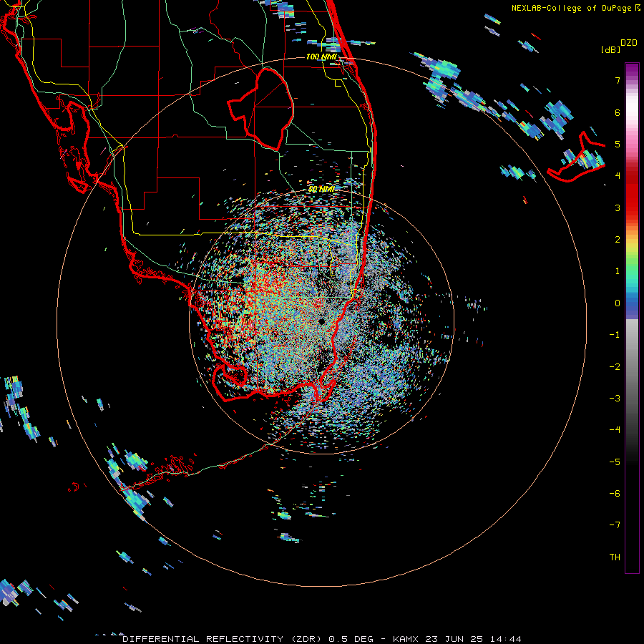Click the [dB] units label
Screen dimensions: 644x644
[x=610, y=49]
